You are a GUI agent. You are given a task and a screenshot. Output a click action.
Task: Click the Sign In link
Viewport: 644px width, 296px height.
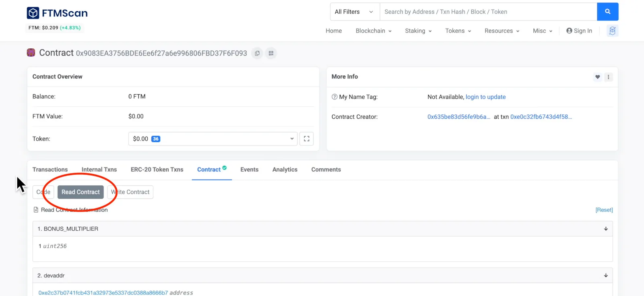click(579, 31)
